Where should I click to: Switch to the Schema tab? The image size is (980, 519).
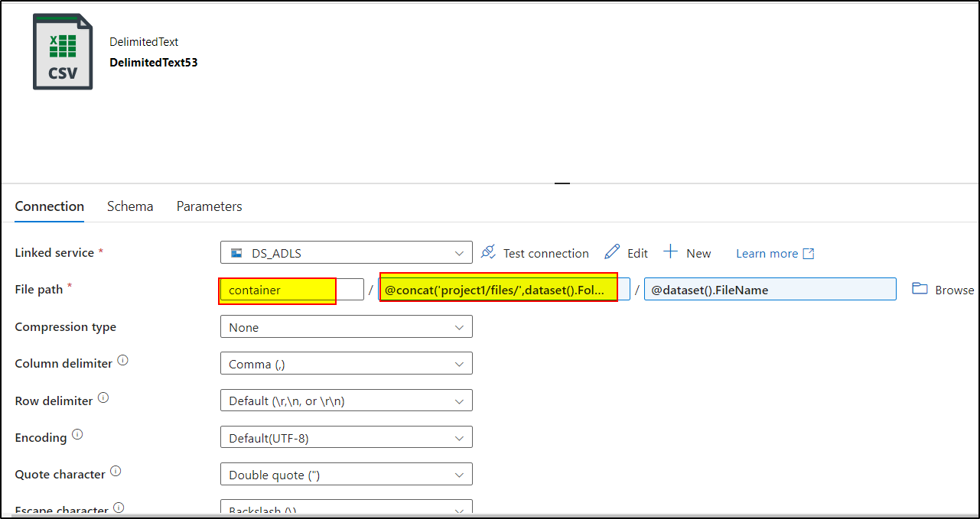(x=129, y=206)
